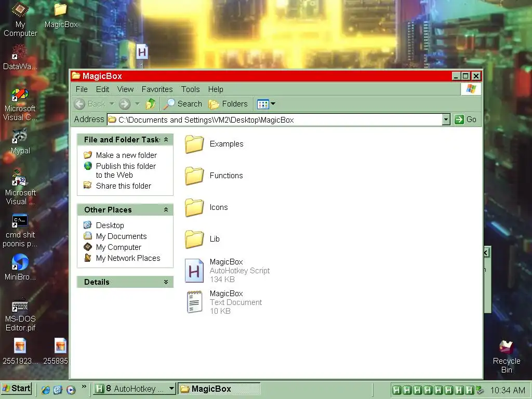Open the File menu
The height and width of the screenshot is (399, 532).
pos(82,89)
